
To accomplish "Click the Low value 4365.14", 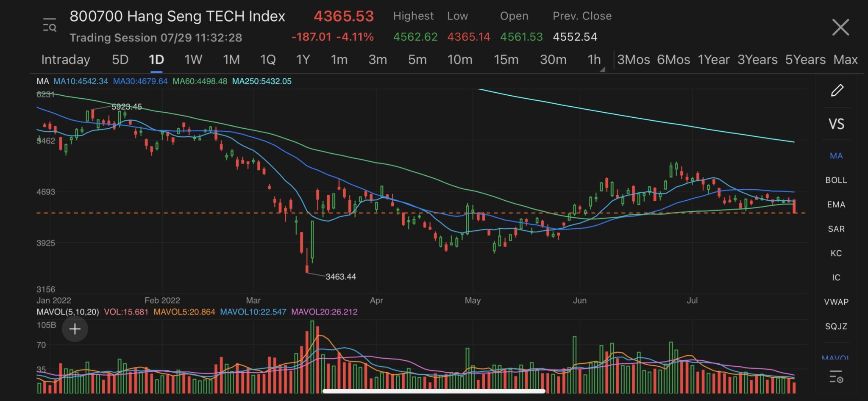I will pyautogui.click(x=468, y=37).
